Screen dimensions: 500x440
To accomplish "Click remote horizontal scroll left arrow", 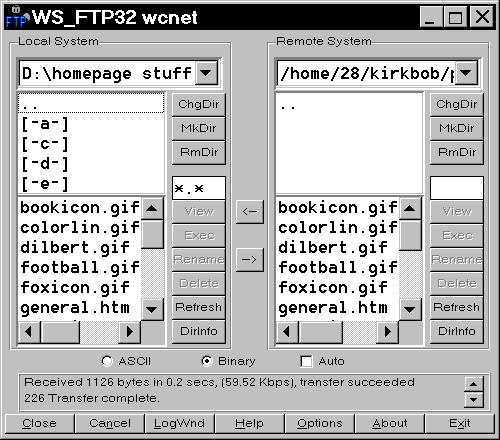I will [287, 332].
